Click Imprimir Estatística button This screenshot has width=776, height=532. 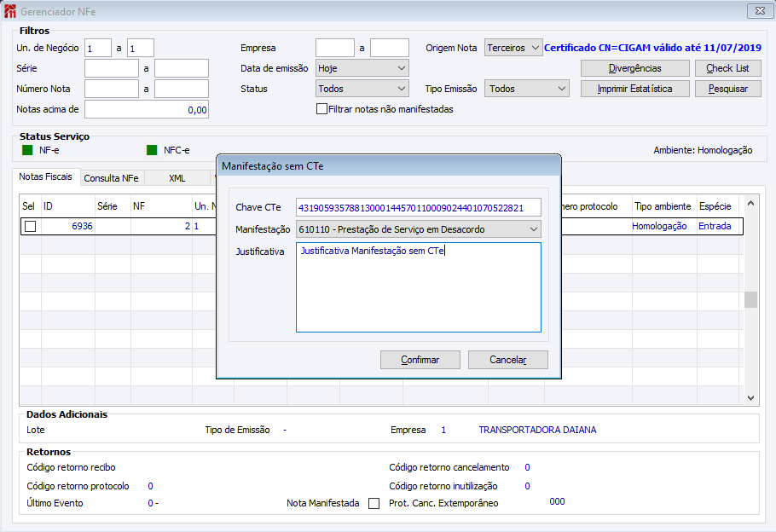tap(635, 89)
